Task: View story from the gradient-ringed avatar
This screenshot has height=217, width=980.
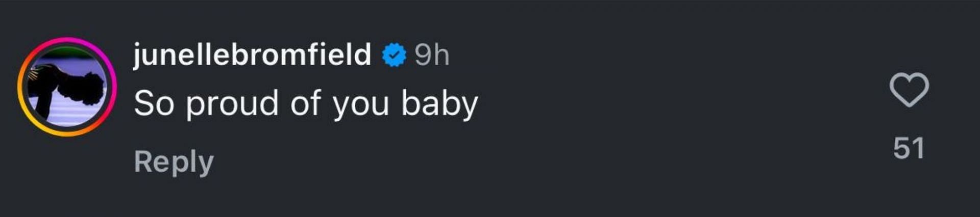Action: 67,87
